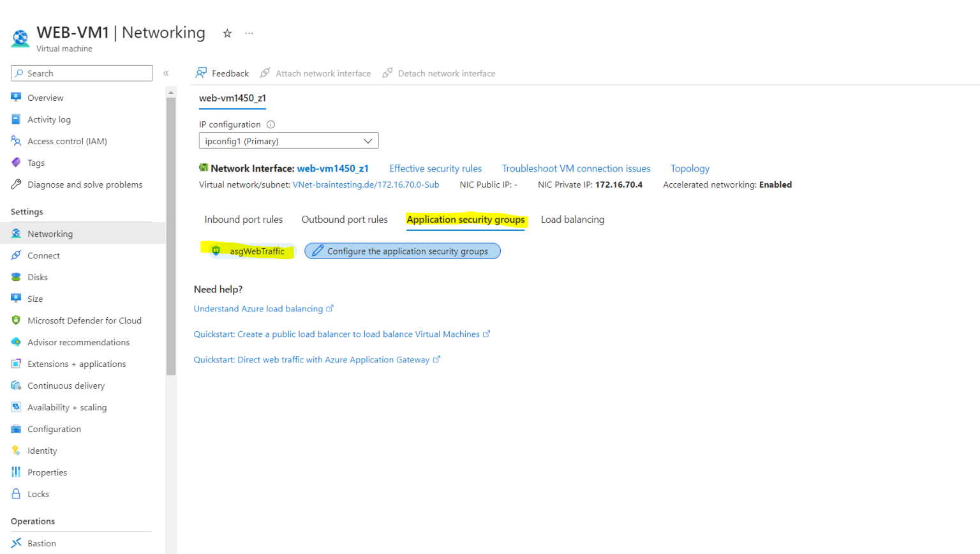Screen dimensions: 980x554
Task: Click Configure the application security groups button
Action: [x=403, y=251]
